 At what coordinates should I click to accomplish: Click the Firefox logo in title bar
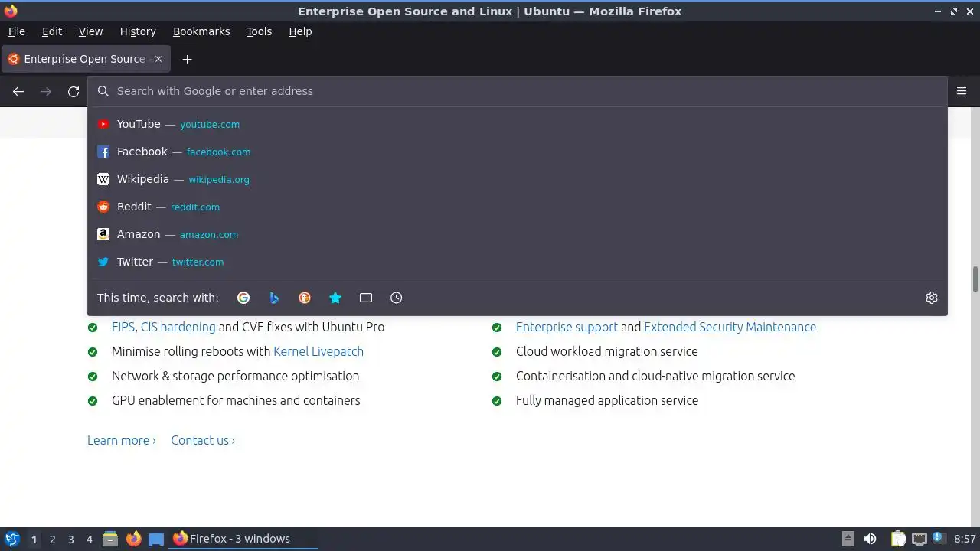11,11
